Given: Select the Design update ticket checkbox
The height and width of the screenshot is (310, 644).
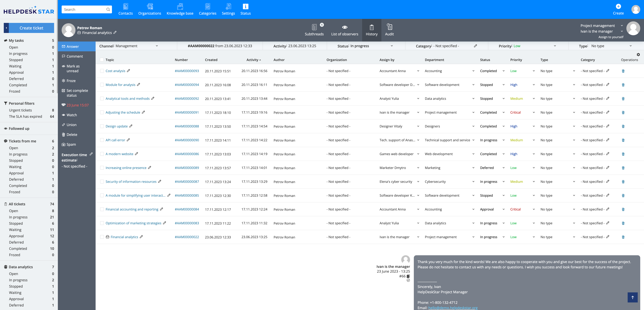Looking at the screenshot, I should 102,126.
